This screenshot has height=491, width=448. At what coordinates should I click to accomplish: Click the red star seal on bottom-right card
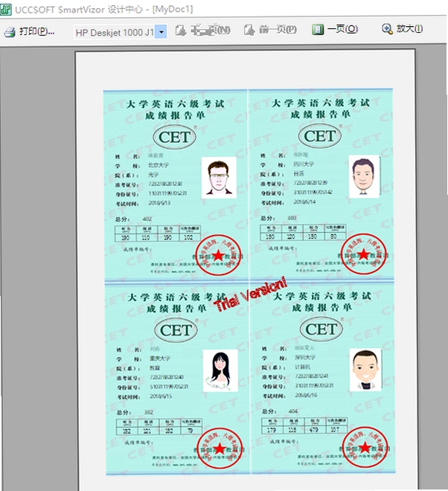pyautogui.click(x=365, y=447)
